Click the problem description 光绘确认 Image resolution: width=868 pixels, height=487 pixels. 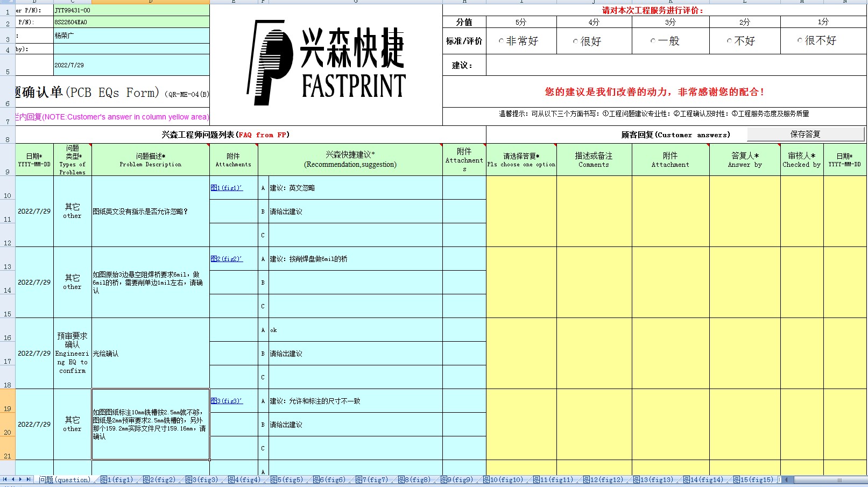tap(151, 354)
